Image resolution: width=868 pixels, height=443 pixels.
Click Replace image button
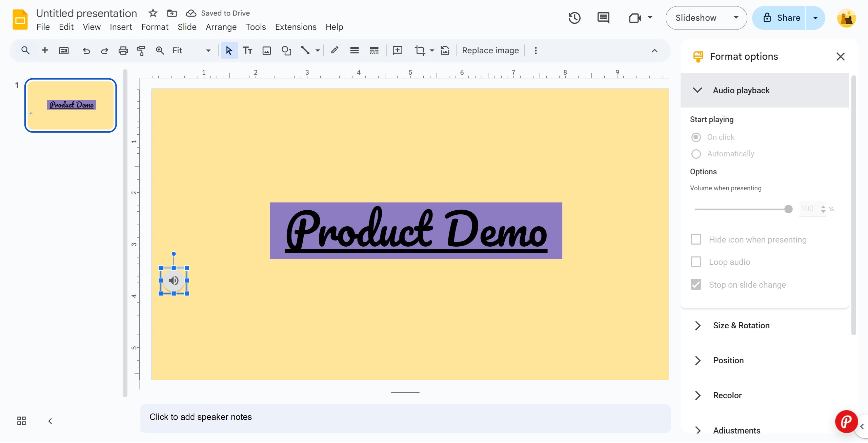click(x=490, y=51)
